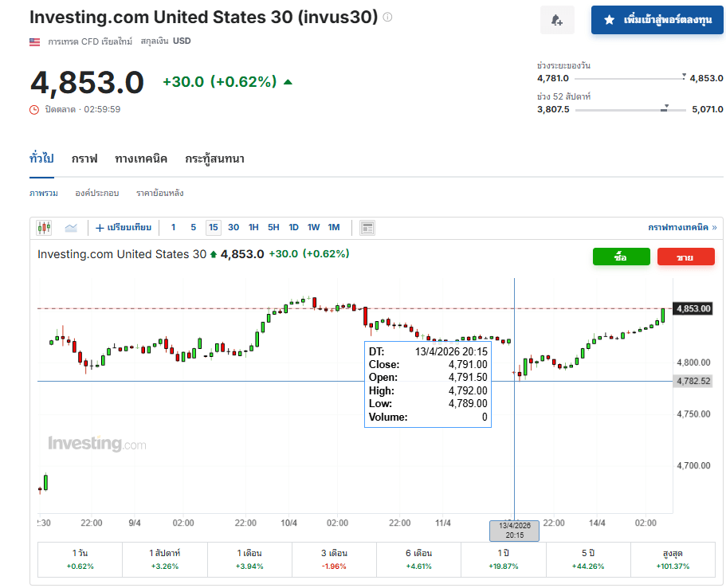Click the 4,853.0 main price value
726x588 pixels.
tap(87, 83)
